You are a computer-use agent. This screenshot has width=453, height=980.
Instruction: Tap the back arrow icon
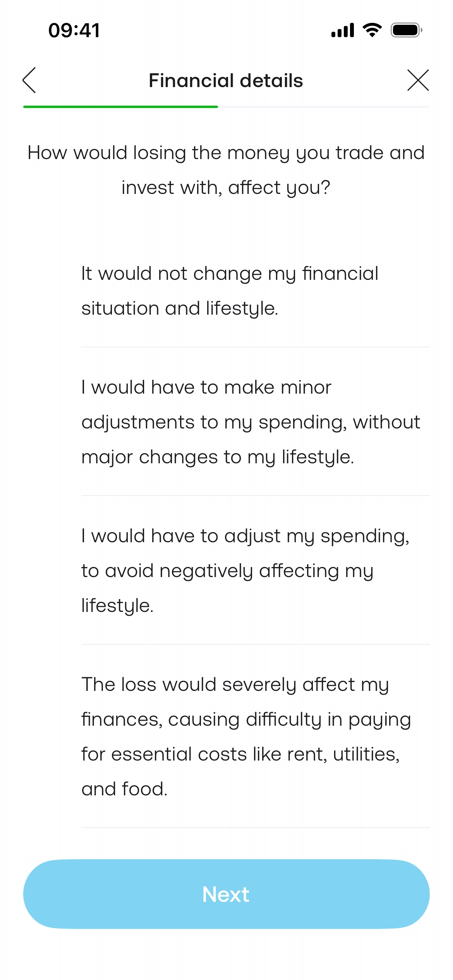(29, 80)
